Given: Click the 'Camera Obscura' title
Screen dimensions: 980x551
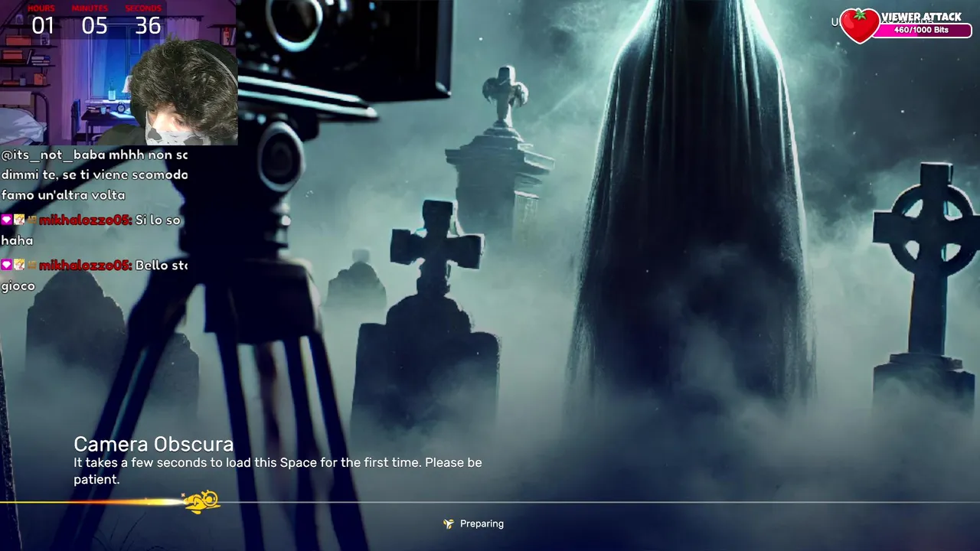Looking at the screenshot, I should click(154, 444).
